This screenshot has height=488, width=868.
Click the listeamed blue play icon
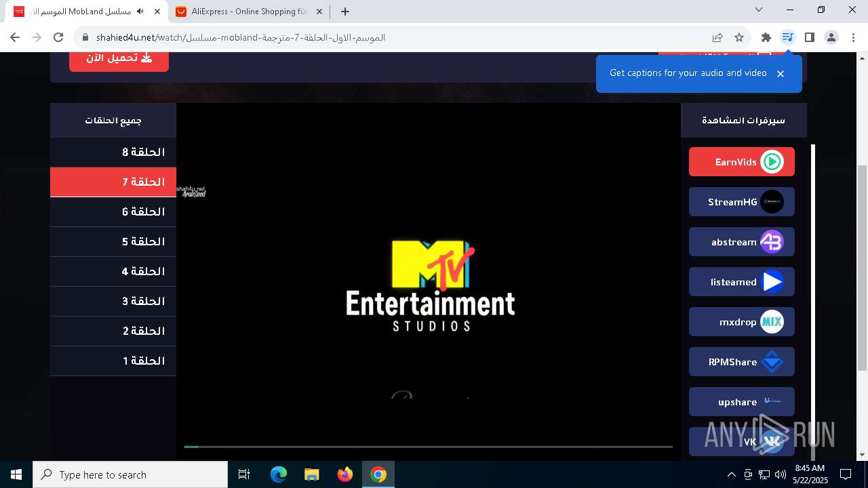pos(772,282)
